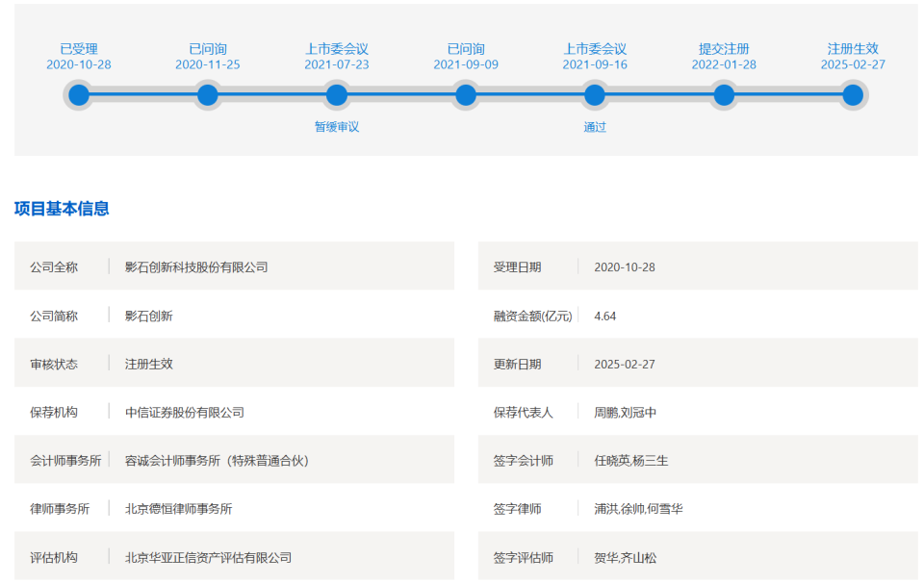Click the 提交注册 timeline dot

[x=724, y=95]
